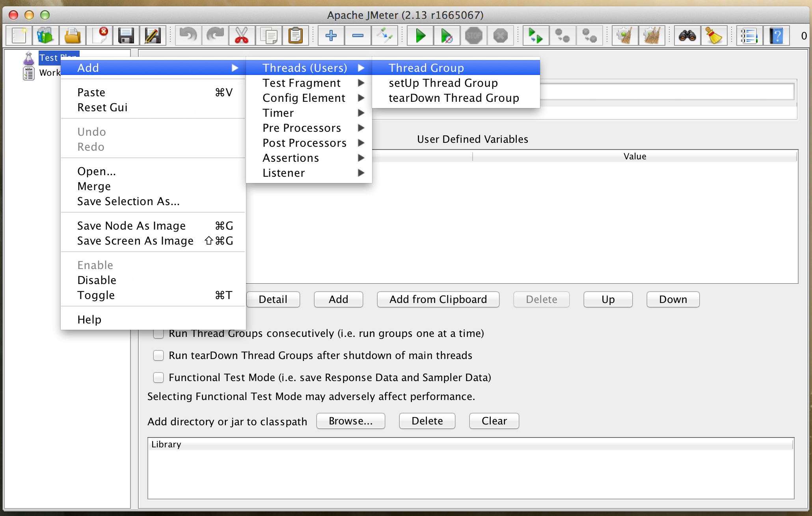
Task: Click the Collapse All minus icon
Action: pyautogui.click(x=358, y=36)
